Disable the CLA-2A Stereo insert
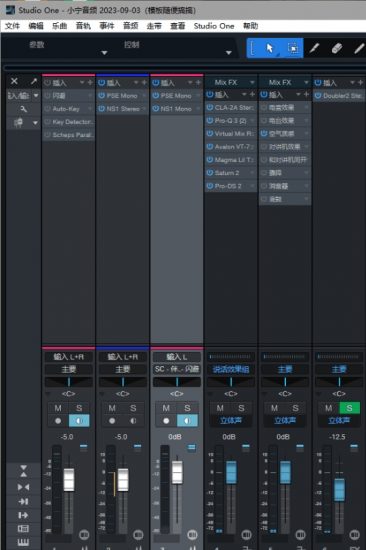The width and height of the screenshot is (366, 550). tap(210, 107)
